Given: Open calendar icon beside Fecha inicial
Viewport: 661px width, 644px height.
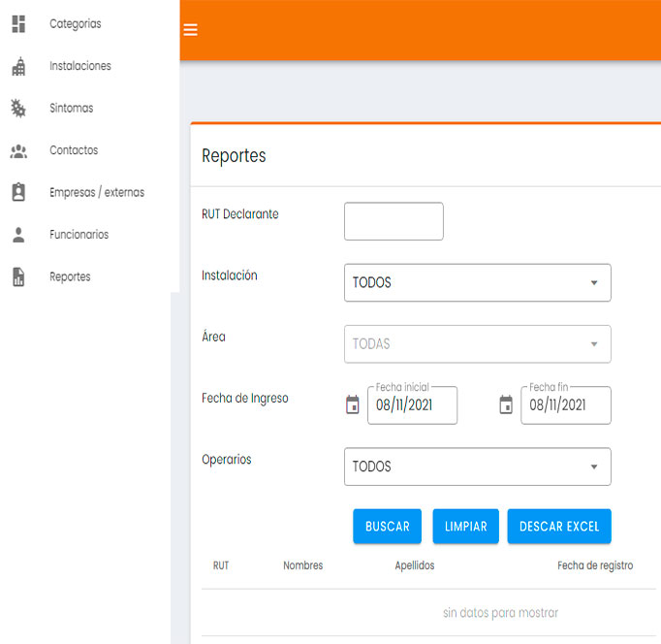Looking at the screenshot, I should (x=353, y=405).
